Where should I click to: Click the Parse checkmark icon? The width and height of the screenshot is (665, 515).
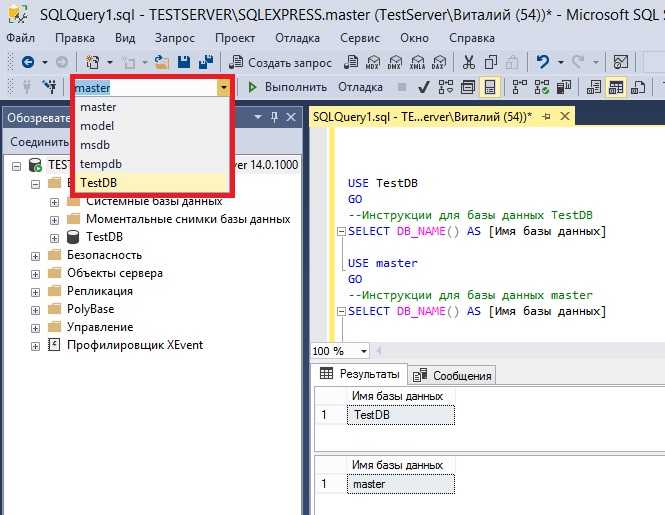424,87
